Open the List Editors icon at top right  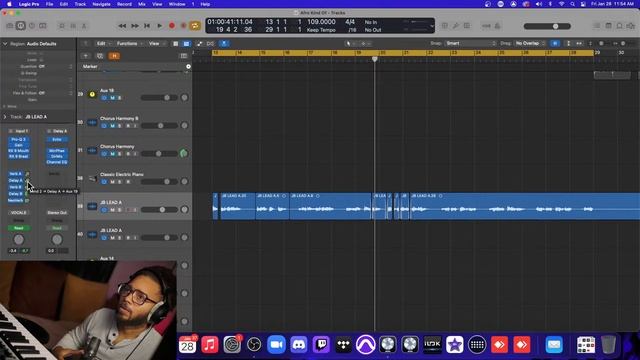pyautogui.click(x=597, y=26)
